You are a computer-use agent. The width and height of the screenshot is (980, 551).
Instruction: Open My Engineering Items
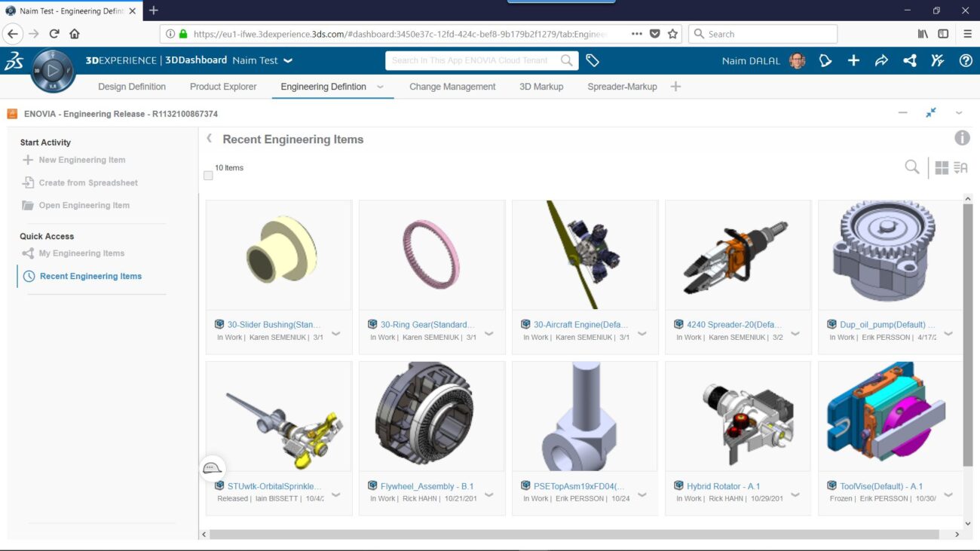point(73,253)
